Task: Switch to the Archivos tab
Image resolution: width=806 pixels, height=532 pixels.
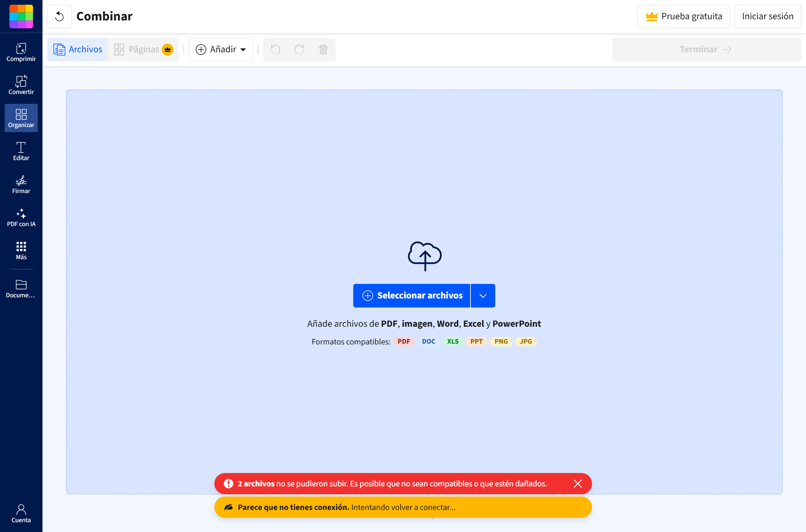Action: coord(77,50)
